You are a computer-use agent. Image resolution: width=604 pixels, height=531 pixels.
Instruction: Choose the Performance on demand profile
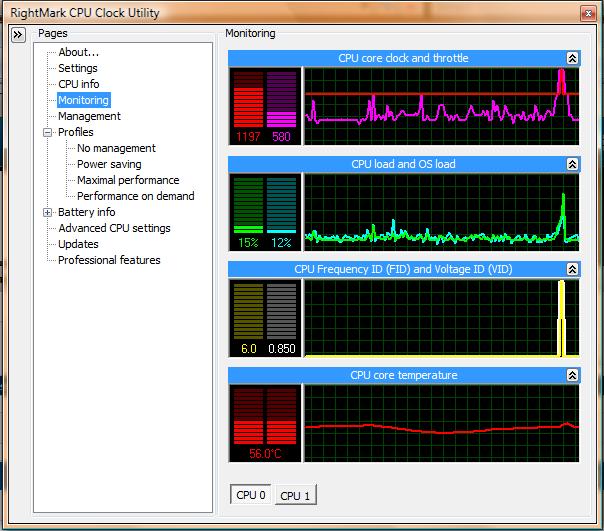[x=136, y=196]
